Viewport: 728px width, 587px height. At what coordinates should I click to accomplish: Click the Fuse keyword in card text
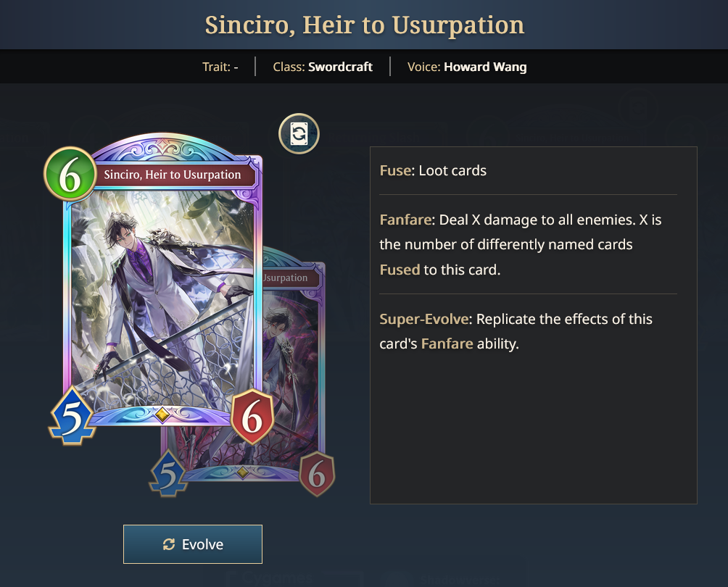pos(396,170)
